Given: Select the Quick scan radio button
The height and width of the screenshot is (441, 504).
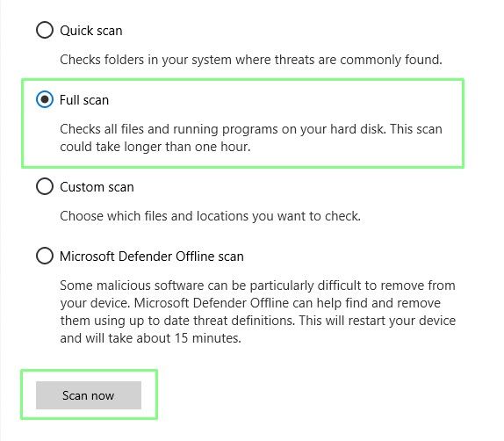Looking at the screenshot, I should tap(45, 30).
